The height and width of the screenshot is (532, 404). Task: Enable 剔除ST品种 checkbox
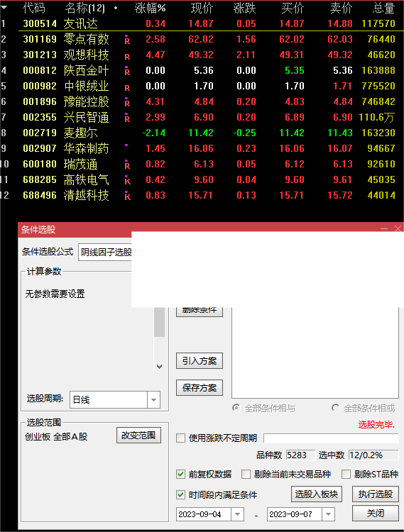pyautogui.click(x=346, y=474)
